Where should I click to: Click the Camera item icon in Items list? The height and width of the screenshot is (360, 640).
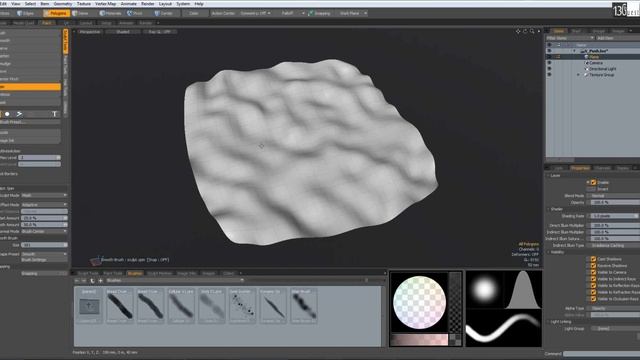click(587, 63)
